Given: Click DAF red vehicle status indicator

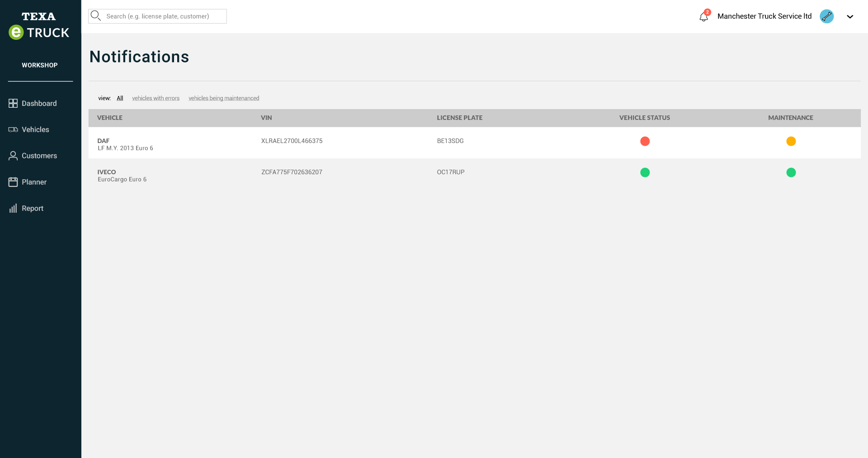Looking at the screenshot, I should point(645,141).
